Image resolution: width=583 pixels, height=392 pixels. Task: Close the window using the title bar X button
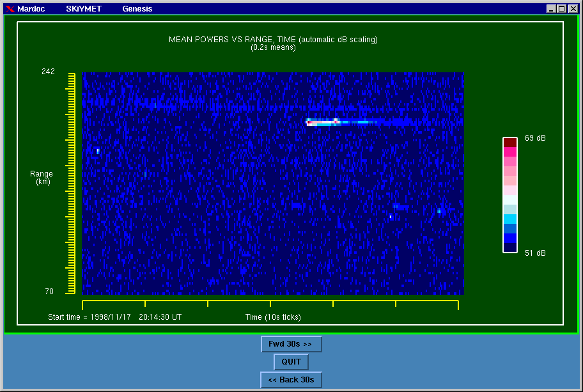[x=572, y=9]
